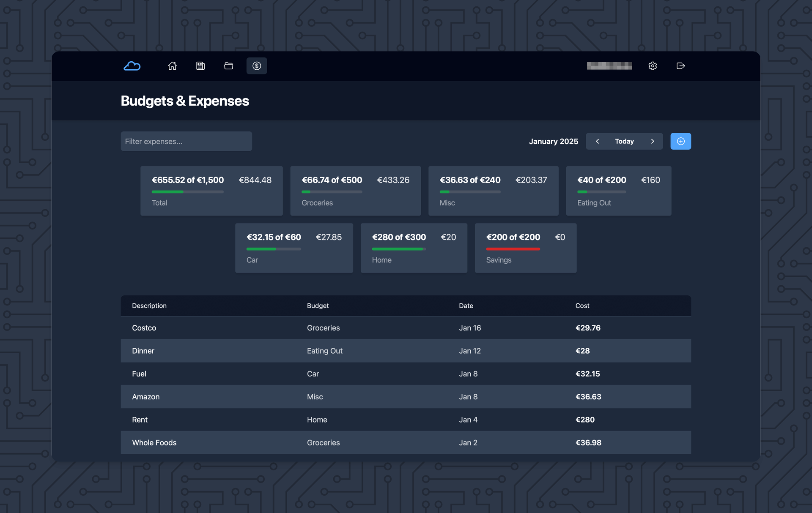Add a new expense with plus button
The height and width of the screenshot is (513, 812).
click(680, 141)
